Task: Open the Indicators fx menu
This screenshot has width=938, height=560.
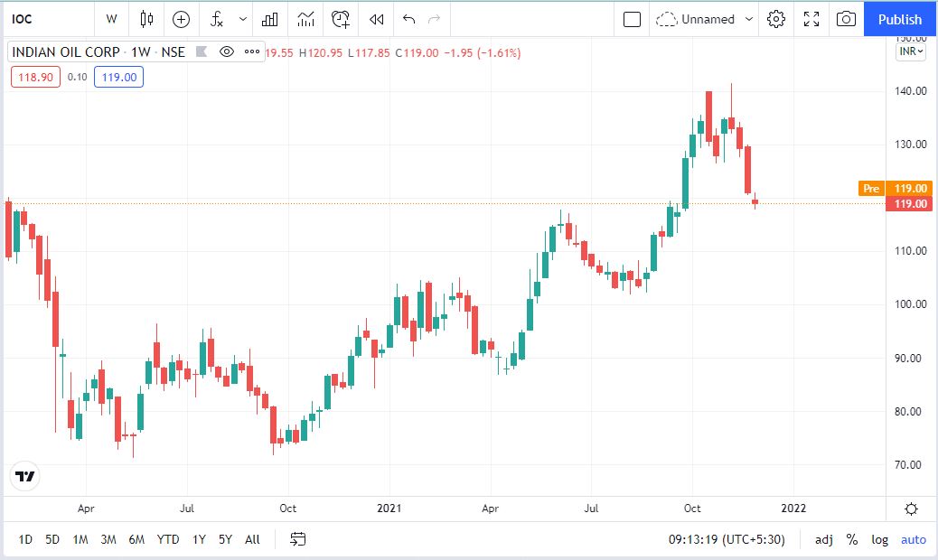Action: tap(217, 19)
